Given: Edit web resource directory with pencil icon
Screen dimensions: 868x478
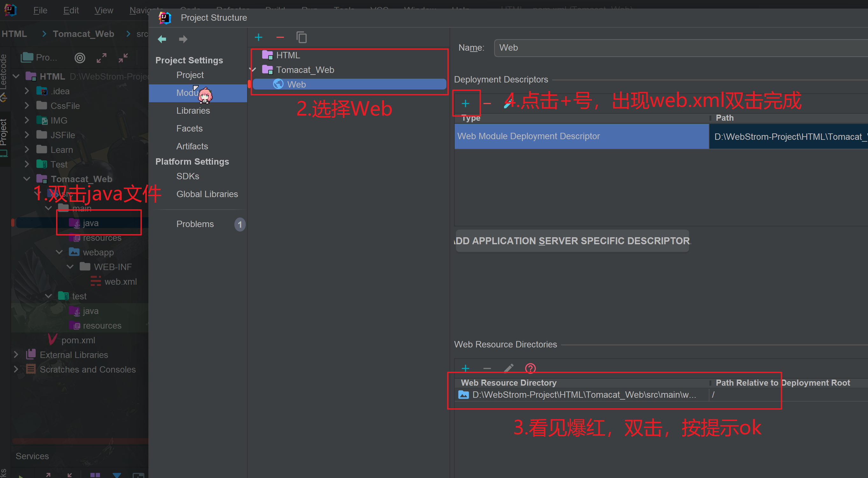Looking at the screenshot, I should coord(509,368).
